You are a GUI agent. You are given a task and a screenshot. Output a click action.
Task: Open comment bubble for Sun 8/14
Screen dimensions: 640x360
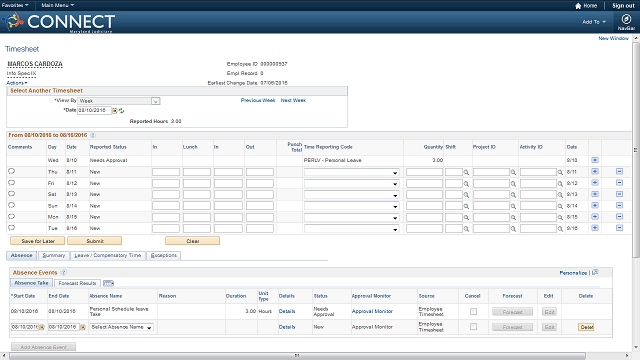(11, 205)
